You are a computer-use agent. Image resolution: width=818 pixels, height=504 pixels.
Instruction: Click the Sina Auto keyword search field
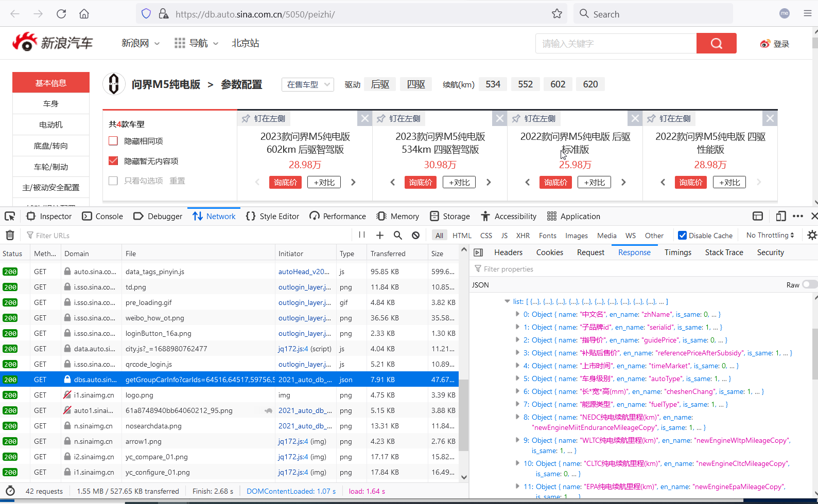point(616,43)
